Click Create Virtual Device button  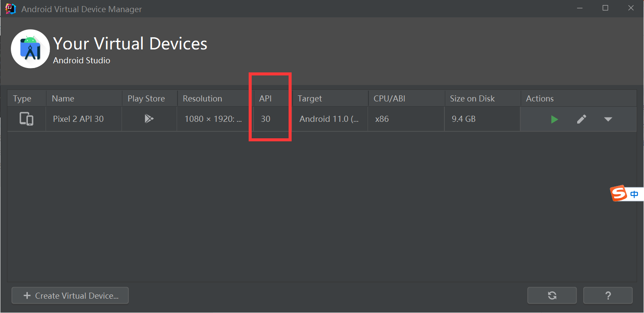click(x=70, y=295)
